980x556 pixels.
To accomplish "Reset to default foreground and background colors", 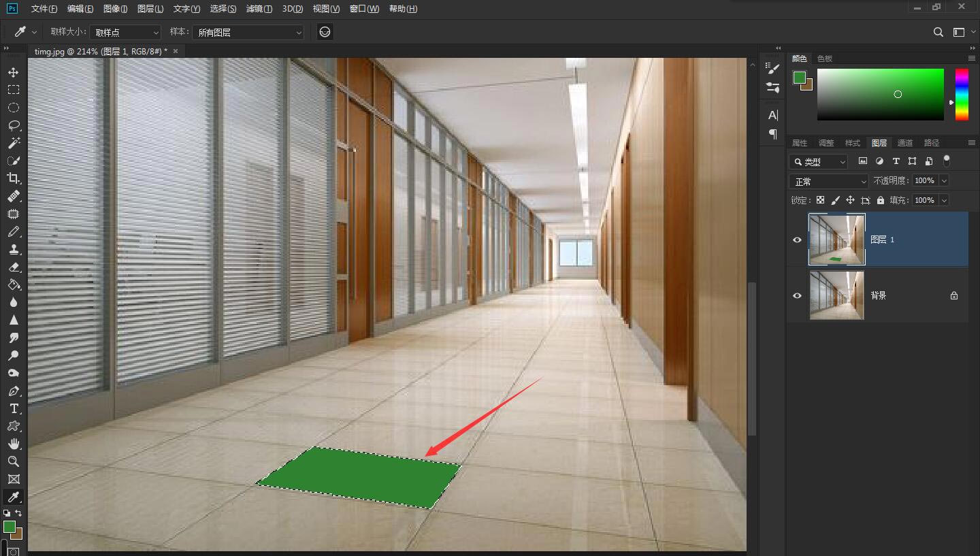I will click(x=7, y=513).
